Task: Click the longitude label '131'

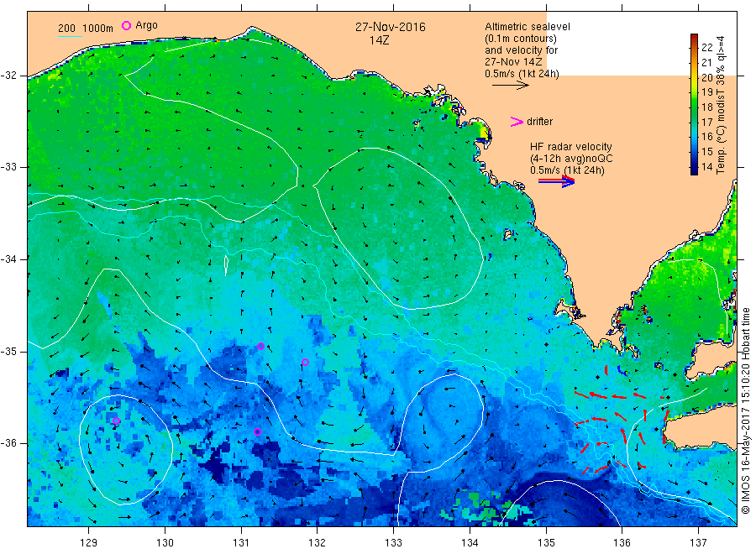Action: click(241, 543)
